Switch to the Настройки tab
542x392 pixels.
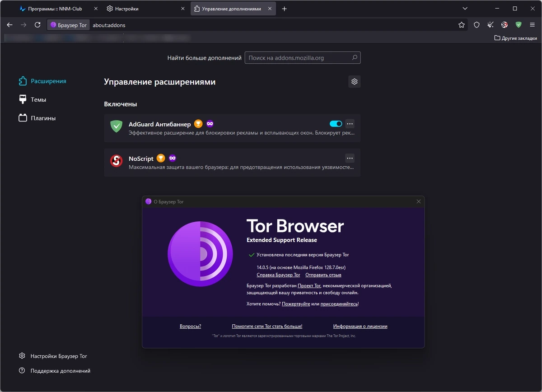tap(146, 9)
